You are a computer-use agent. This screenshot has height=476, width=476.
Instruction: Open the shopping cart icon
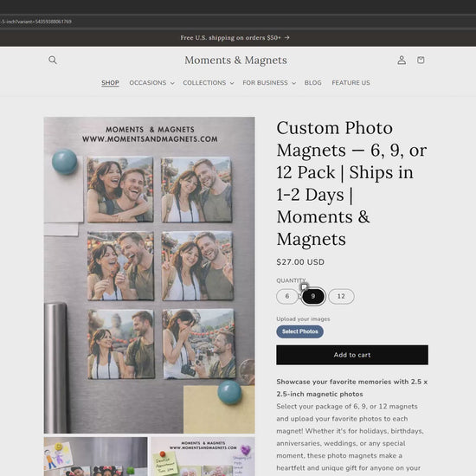click(421, 60)
